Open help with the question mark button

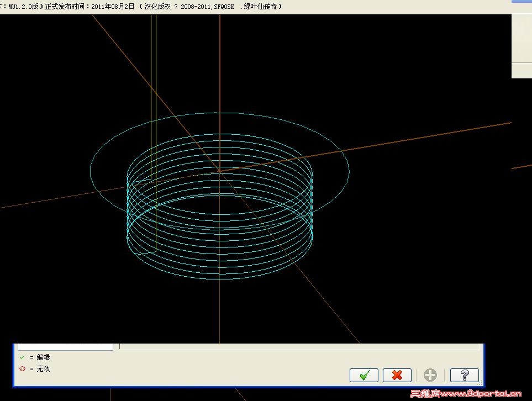click(464, 375)
